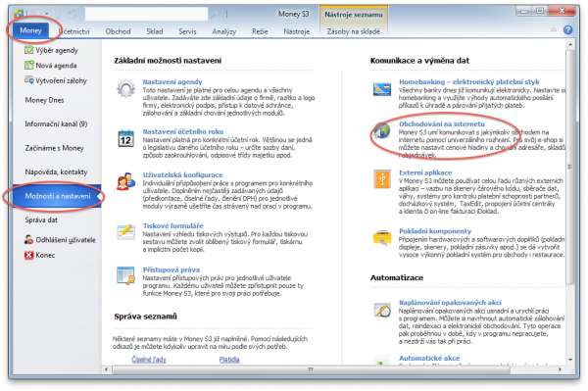Select the Sklad ribbon tab
Image resolution: width=588 pixels, height=391 pixels.
point(155,31)
